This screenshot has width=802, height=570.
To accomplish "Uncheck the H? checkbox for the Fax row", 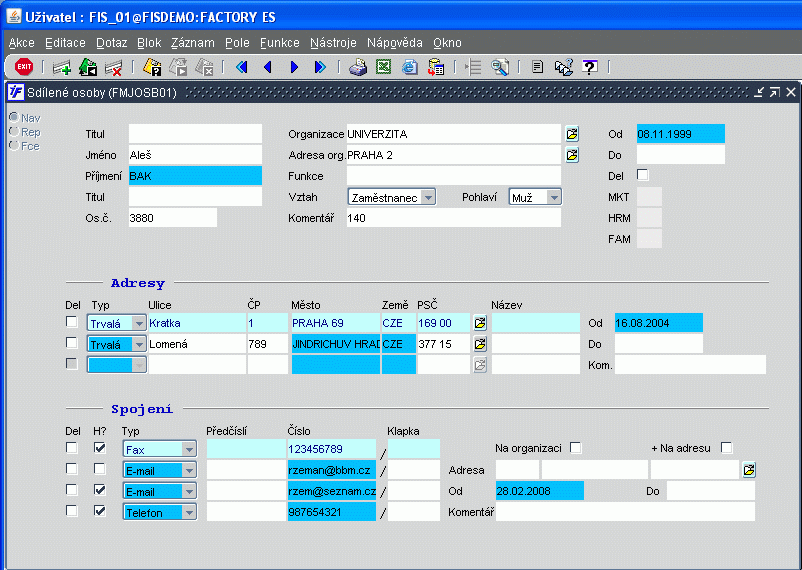I will [99, 448].
